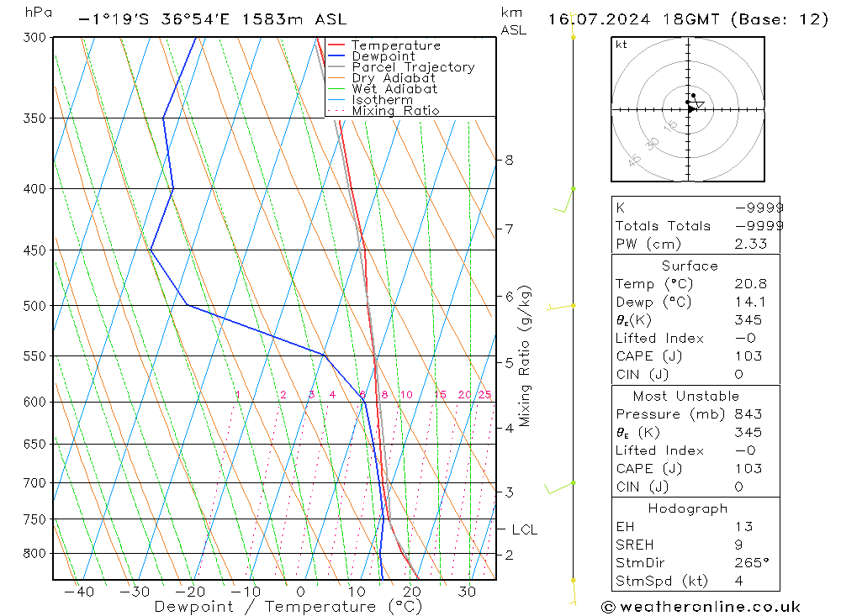This screenshot has height=616, width=841.
Task: Click the wind barb at 700 hPa
Action: (x=559, y=487)
